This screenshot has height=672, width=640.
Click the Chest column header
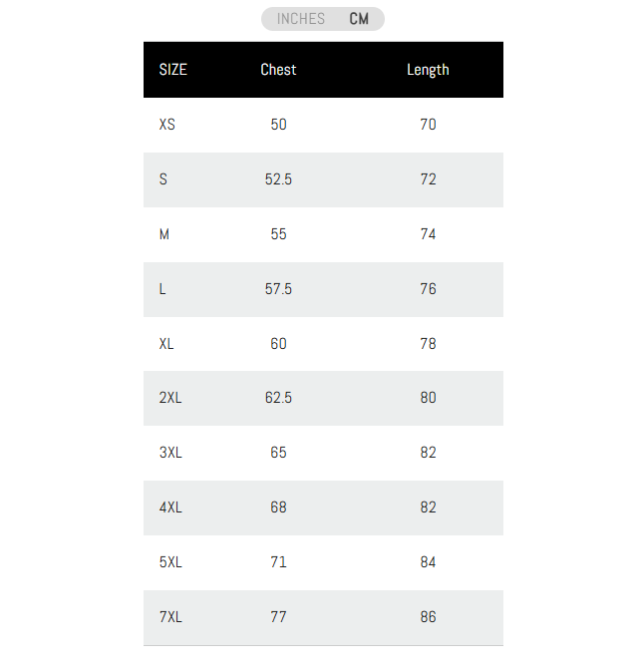(278, 70)
